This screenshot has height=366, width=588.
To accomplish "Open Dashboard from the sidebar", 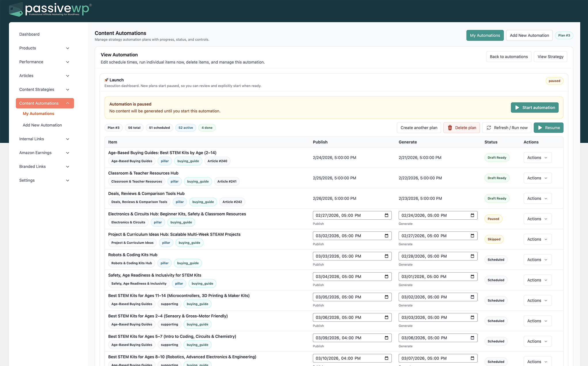I will point(29,34).
